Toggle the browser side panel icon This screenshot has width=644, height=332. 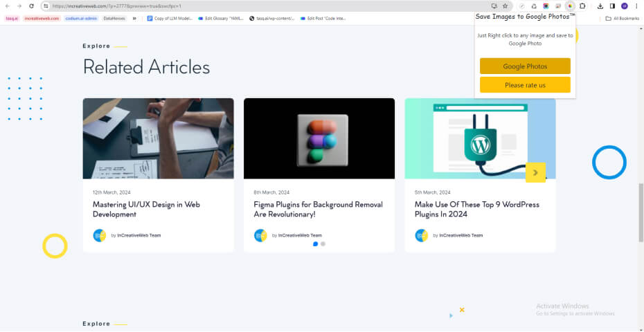click(612, 6)
